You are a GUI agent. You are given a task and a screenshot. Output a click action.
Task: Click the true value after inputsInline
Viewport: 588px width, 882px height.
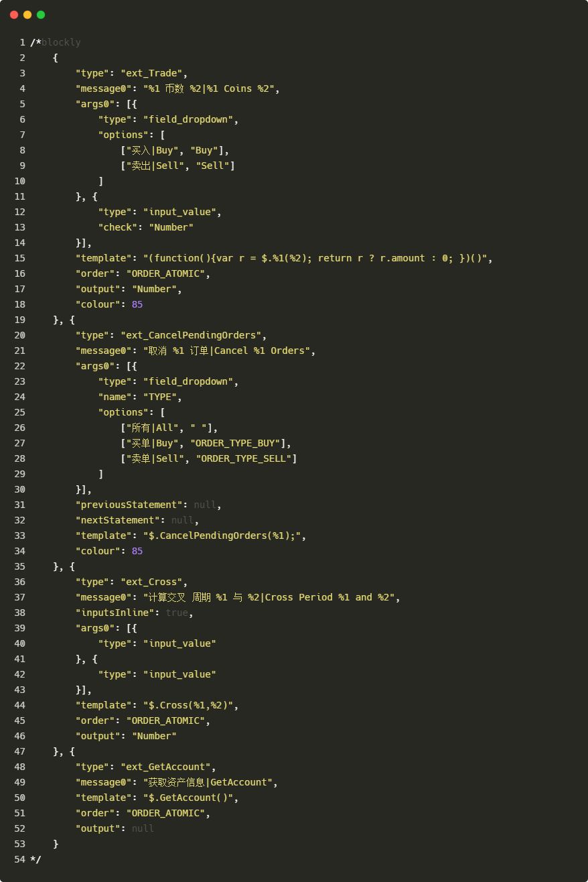pyautogui.click(x=177, y=613)
